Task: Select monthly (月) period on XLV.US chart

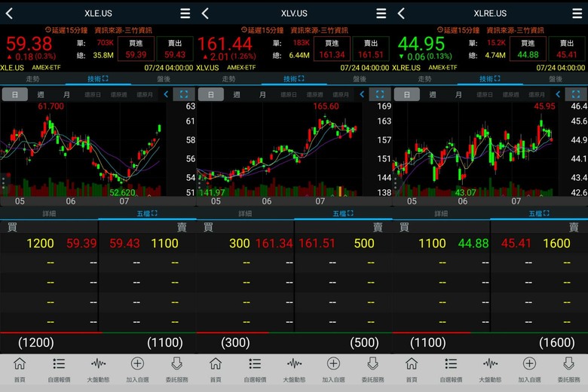Action: pyautogui.click(x=262, y=94)
